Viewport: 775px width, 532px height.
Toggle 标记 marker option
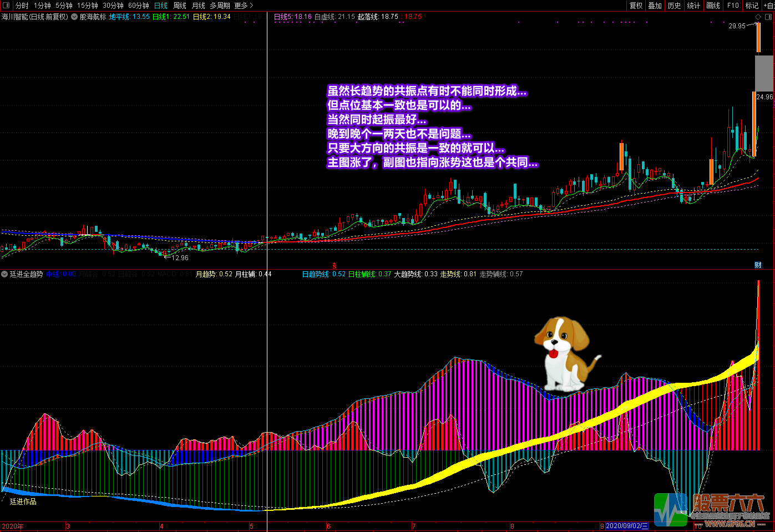pyautogui.click(x=752, y=6)
